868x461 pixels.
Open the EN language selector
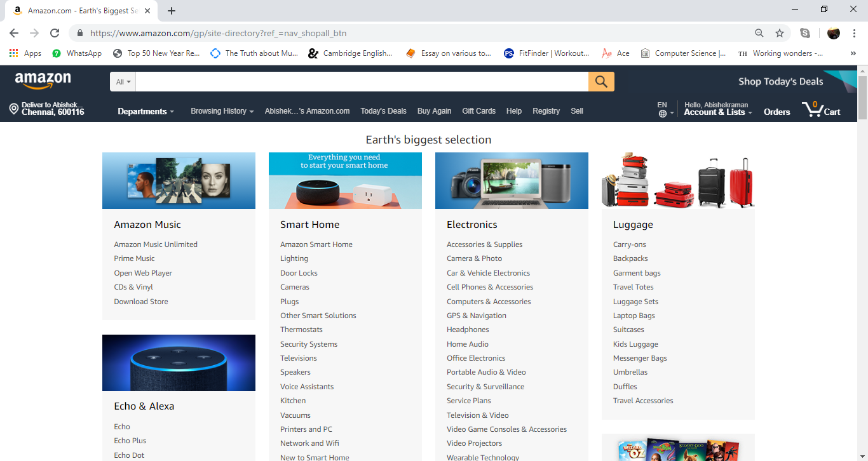665,109
